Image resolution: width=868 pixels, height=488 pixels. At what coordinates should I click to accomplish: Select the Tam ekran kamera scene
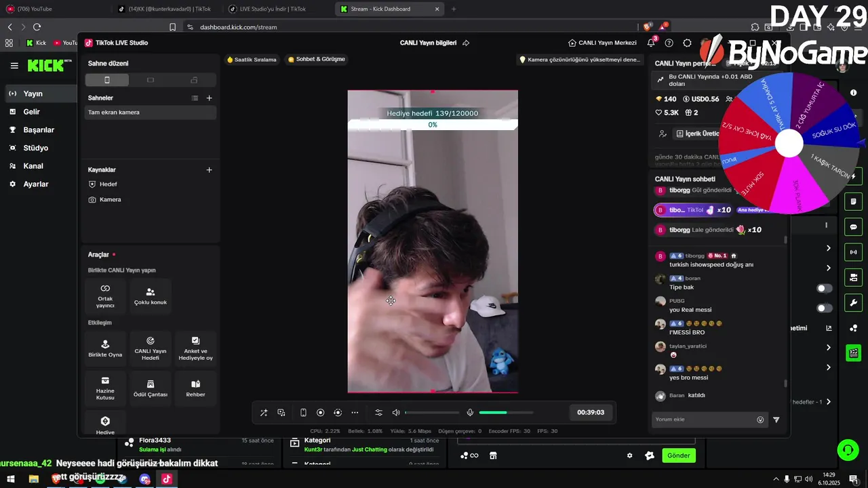click(150, 113)
